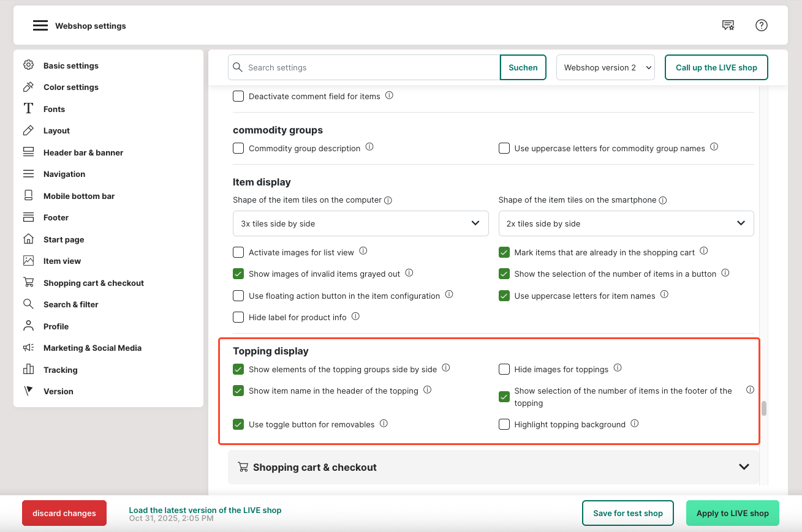Image resolution: width=802 pixels, height=532 pixels.
Task: Click the Marketing megaphone icon
Action: (28, 348)
